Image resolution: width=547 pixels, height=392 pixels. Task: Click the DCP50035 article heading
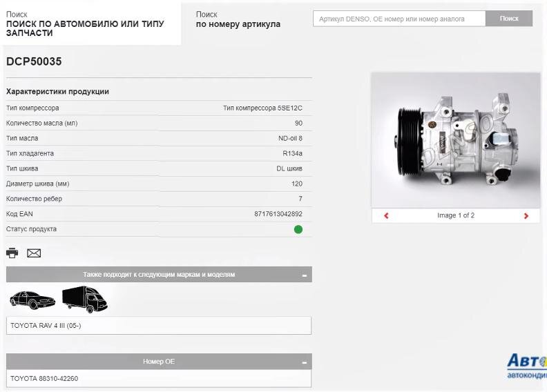click(34, 61)
